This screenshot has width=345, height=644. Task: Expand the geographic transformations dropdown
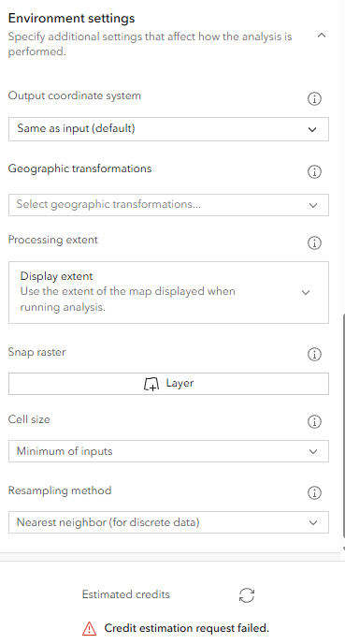pos(168,205)
